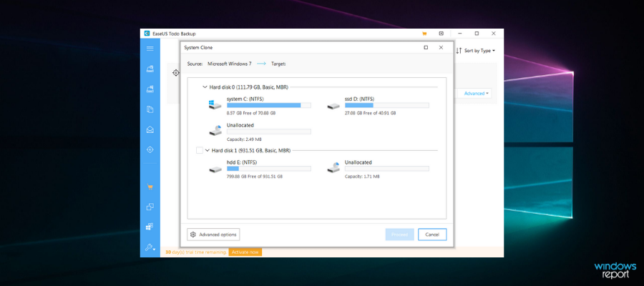
Task: Click the cart icon in the title bar
Action: pyautogui.click(x=424, y=34)
